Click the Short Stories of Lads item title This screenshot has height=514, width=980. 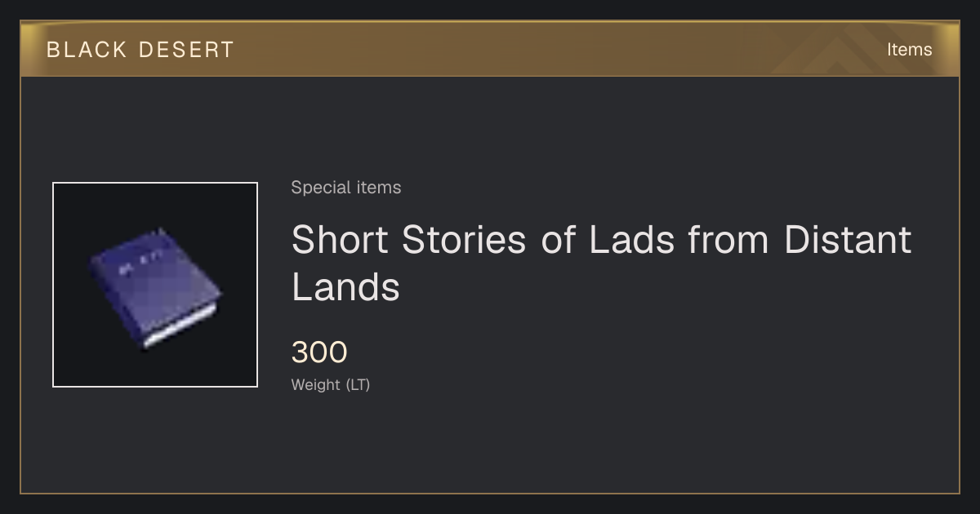pyautogui.click(x=601, y=263)
